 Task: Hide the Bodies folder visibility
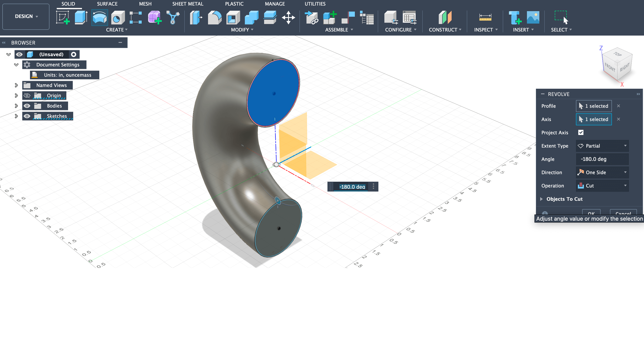27,106
